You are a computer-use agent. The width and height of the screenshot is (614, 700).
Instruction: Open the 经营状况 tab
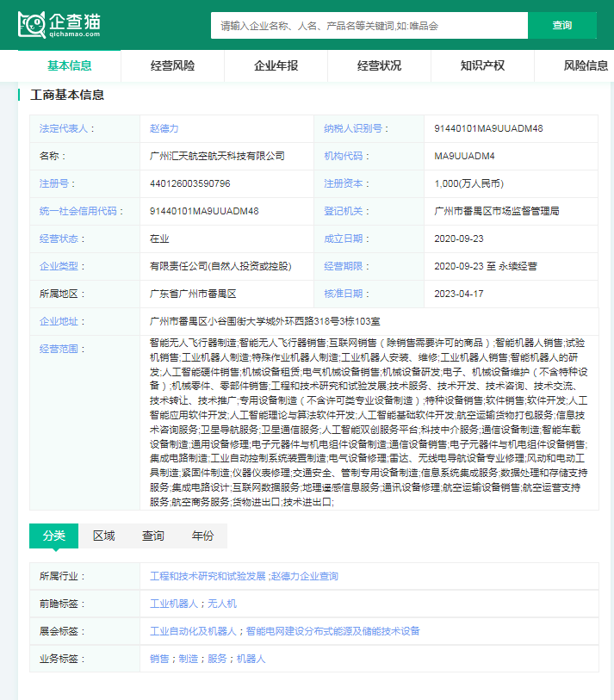379,65
